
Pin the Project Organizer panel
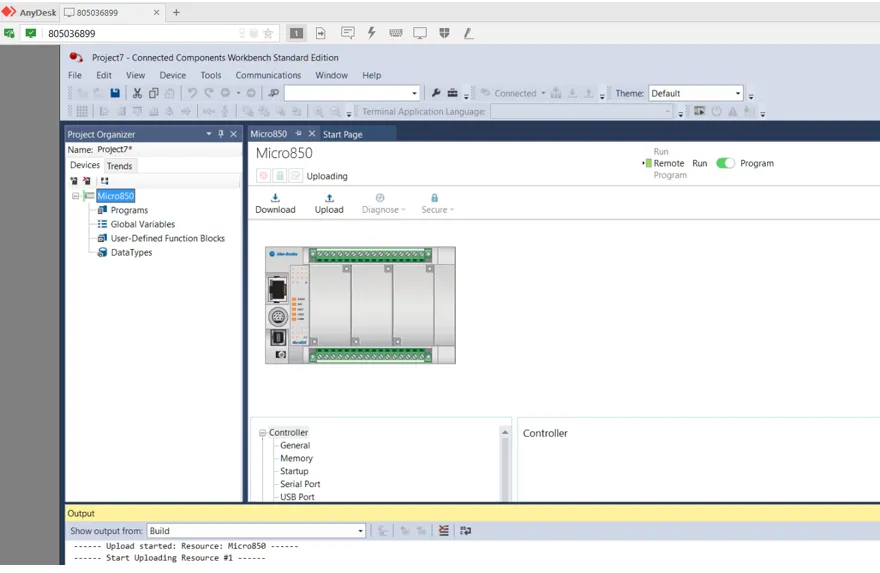(221, 134)
